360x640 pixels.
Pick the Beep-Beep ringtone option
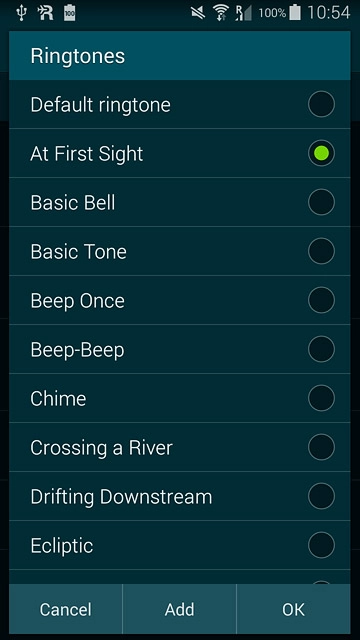(x=180, y=349)
